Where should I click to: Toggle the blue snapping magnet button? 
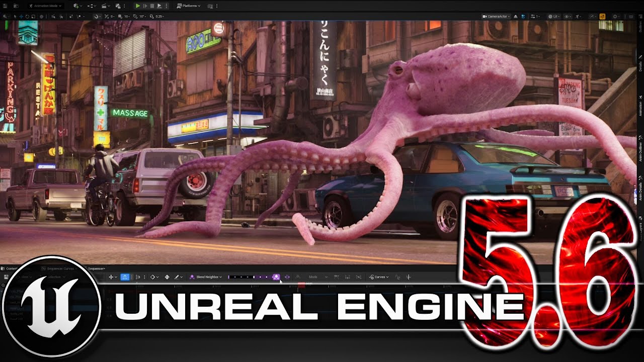pyautogui.click(x=125, y=277)
